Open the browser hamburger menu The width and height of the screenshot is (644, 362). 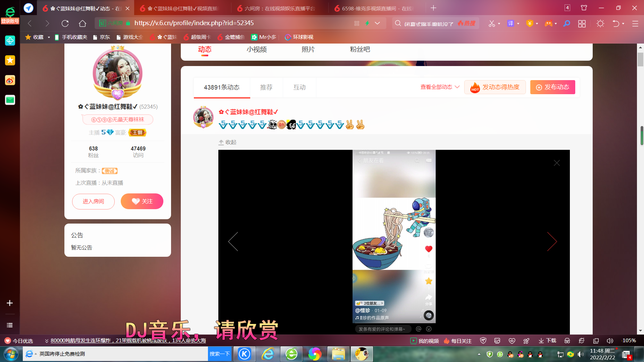point(635,23)
